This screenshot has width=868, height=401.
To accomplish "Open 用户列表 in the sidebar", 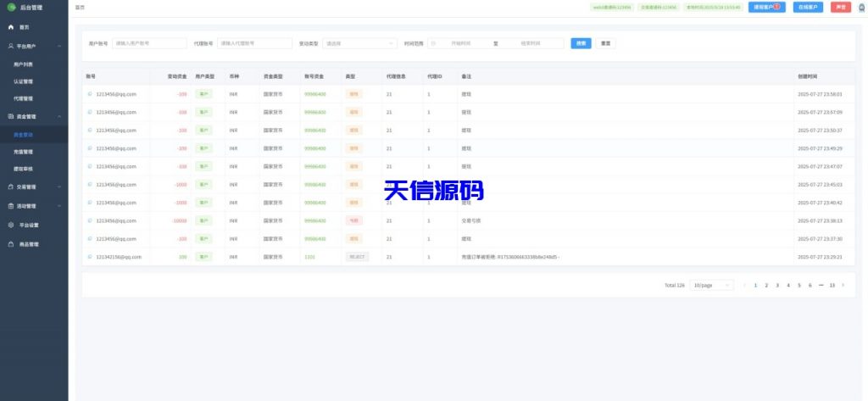I will [24, 64].
